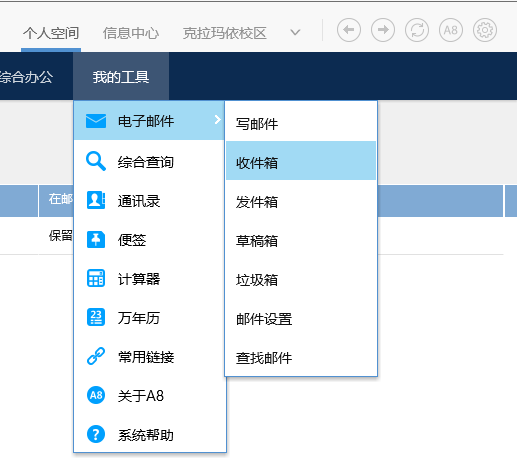Expand 电子邮件 submenu arrow
Viewport: 517px width, 469px height.
pos(218,119)
